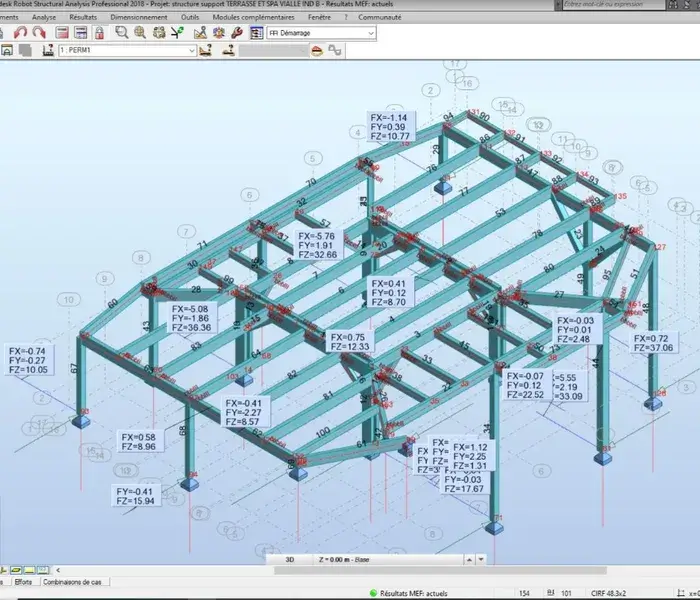Switch to Combinaisons de cas tab
This screenshot has width=700, height=600.
[x=75, y=581]
